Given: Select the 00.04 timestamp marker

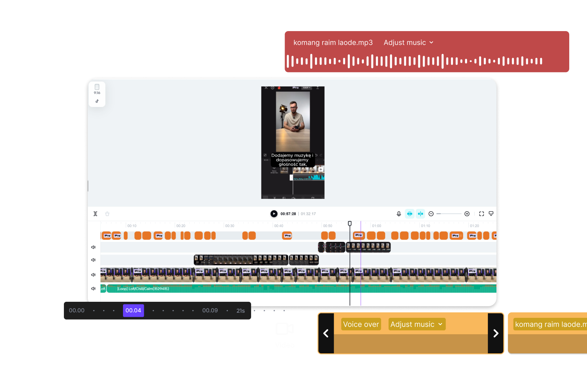Looking at the screenshot, I should [x=133, y=311].
